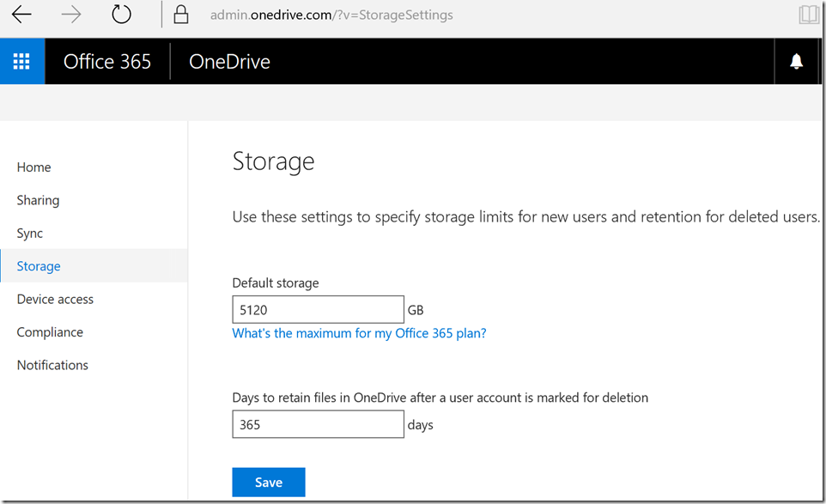This screenshot has height=504, width=826.
Task: Go to the Sync settings page
Action: tap(29, 234)
